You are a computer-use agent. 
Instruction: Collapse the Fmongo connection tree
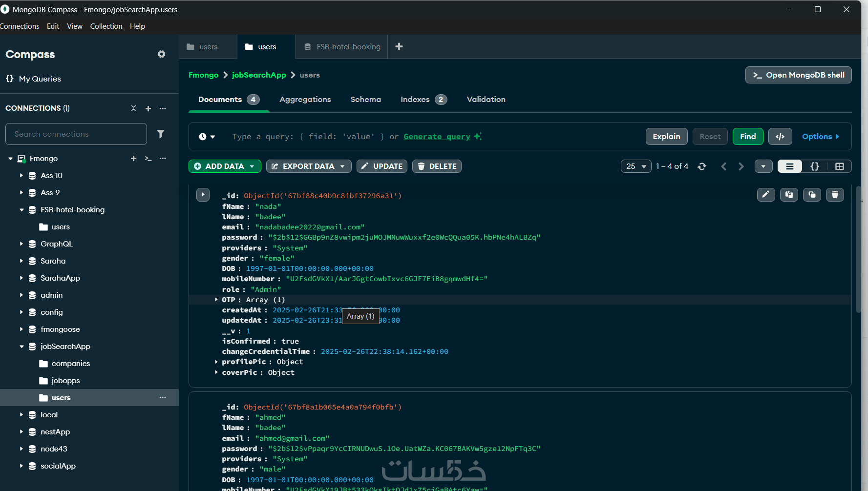click(10, 159)
